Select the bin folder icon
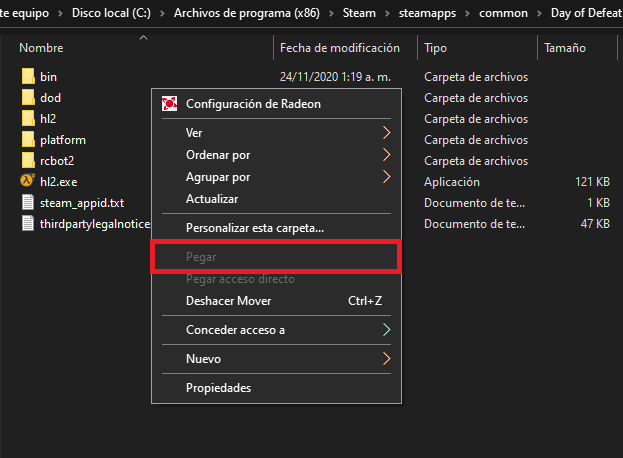 [27, 76]
